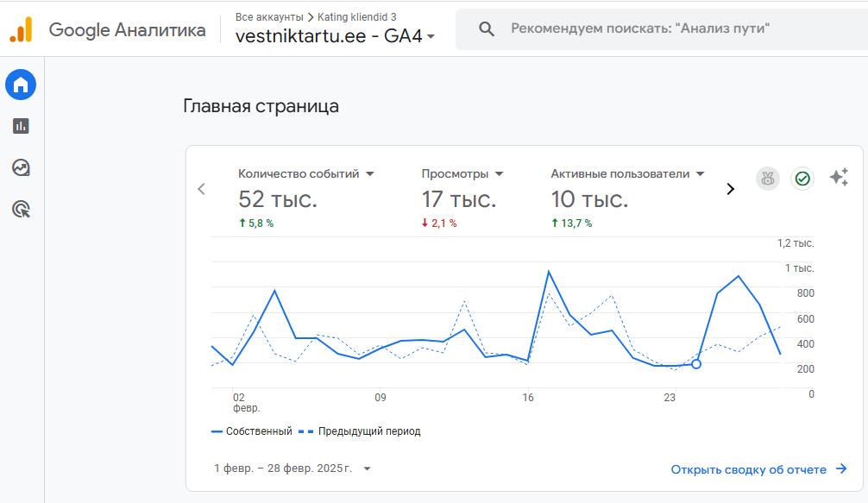
Task: Click the '13,7 %' increase indicator
Action: [x=571, y=223]
